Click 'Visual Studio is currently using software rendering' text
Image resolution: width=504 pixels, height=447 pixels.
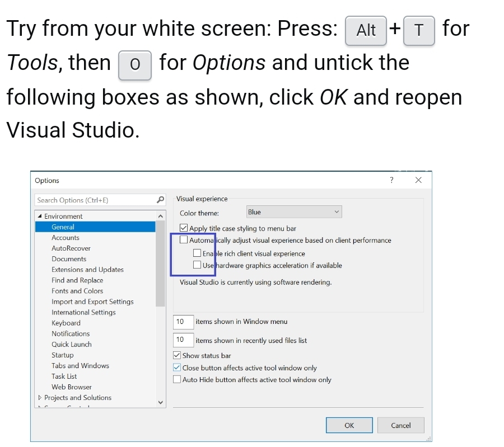coord(255,283)
